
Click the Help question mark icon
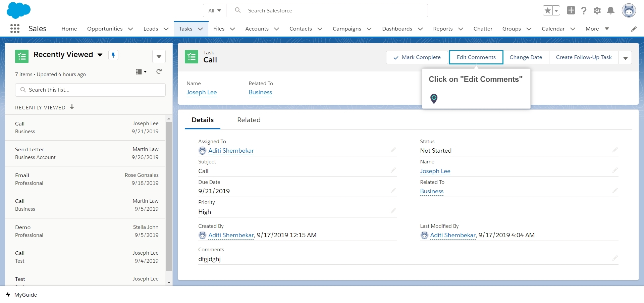tap(584, 10)
